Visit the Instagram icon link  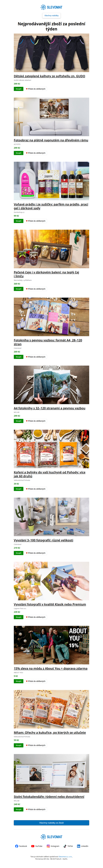point(53,846)
